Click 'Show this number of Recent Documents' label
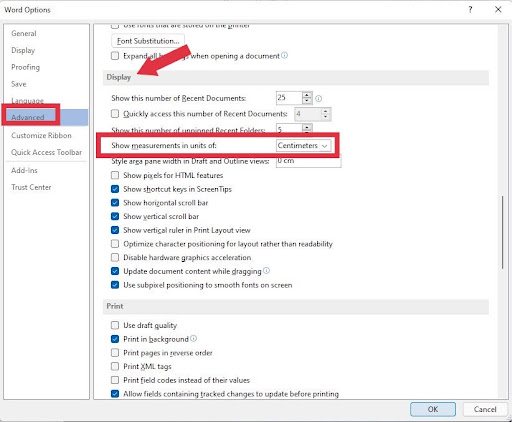 [179, 98]
